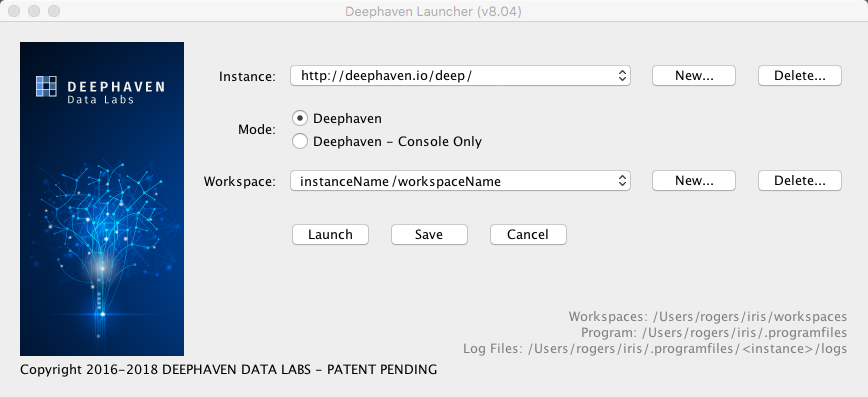
Task: Close the Deephaven Launcher window
Action: pos(14,11)
